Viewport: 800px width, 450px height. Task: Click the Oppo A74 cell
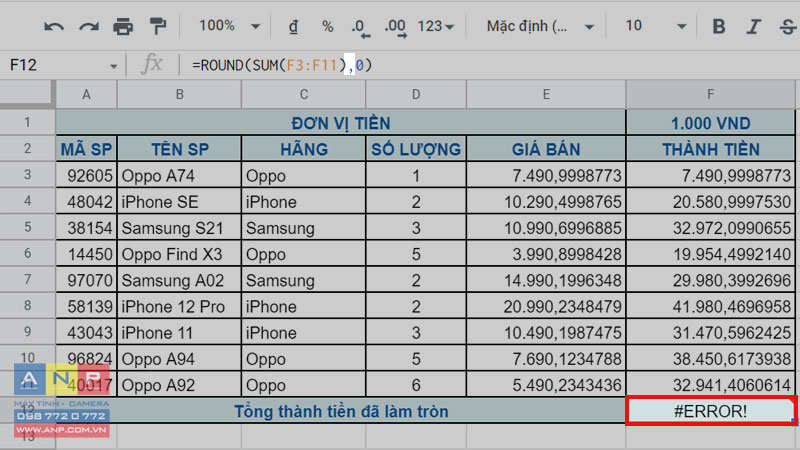179,176
